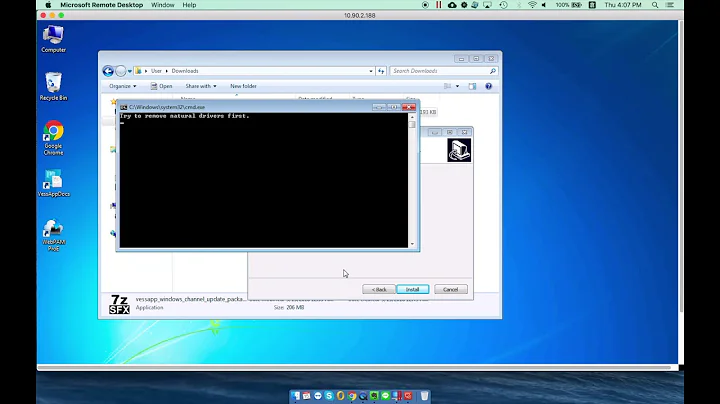Open the WebPAM ProE desktop shortcut
This screenshot has width=720, height=404.
(53, 235)
